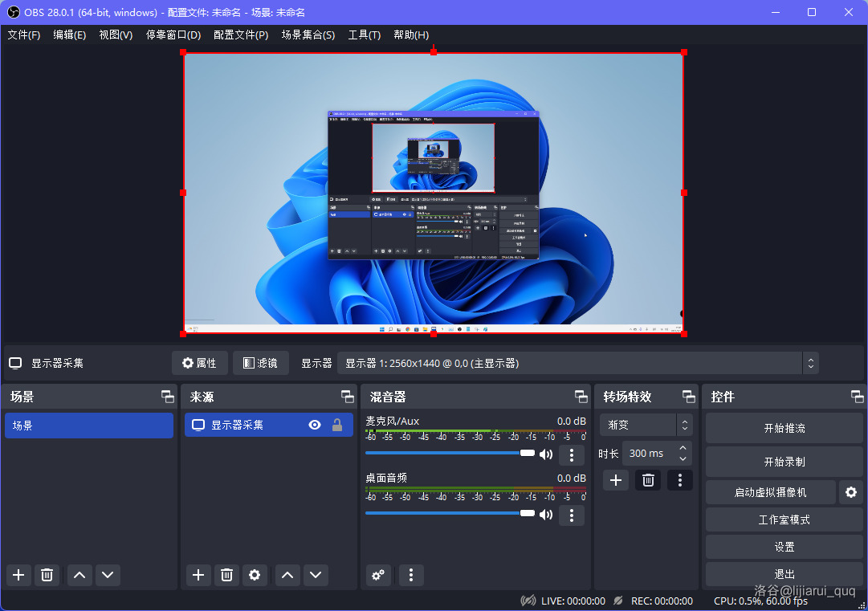Click the top-left red resize handle in preview
The width and height of the screenshot is (868, 611).
[x=183, y=52]
